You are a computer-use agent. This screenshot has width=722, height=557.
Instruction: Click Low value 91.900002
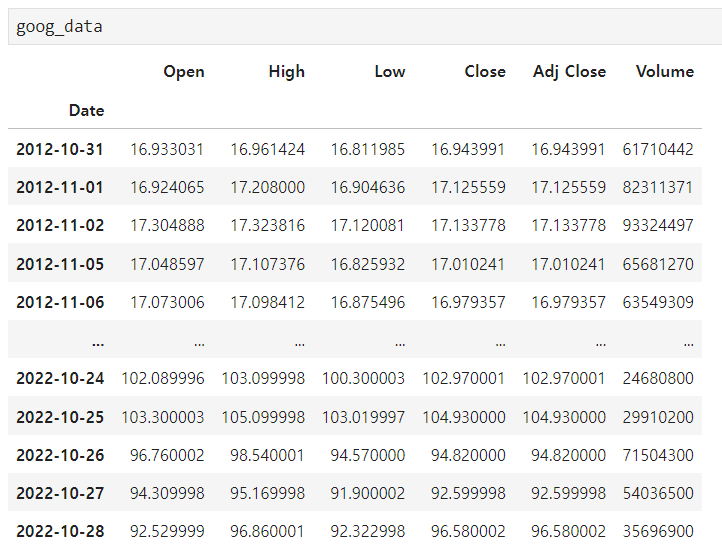368,493
